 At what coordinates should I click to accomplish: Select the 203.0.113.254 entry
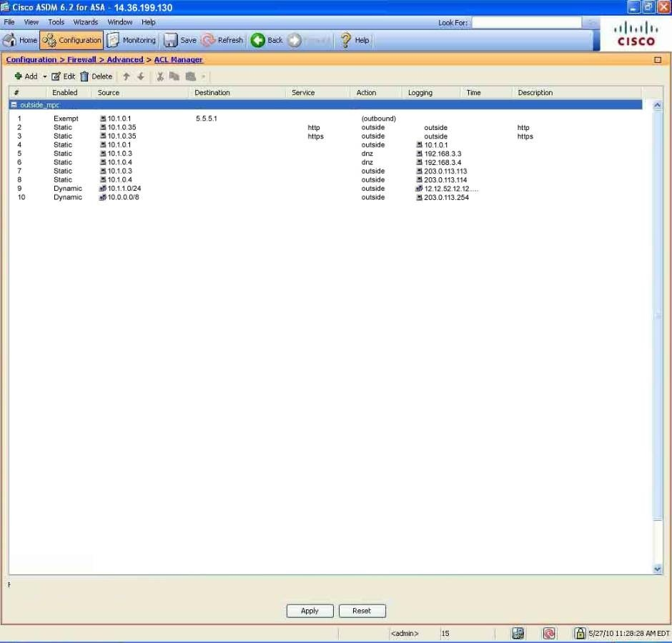coord(446,197)
